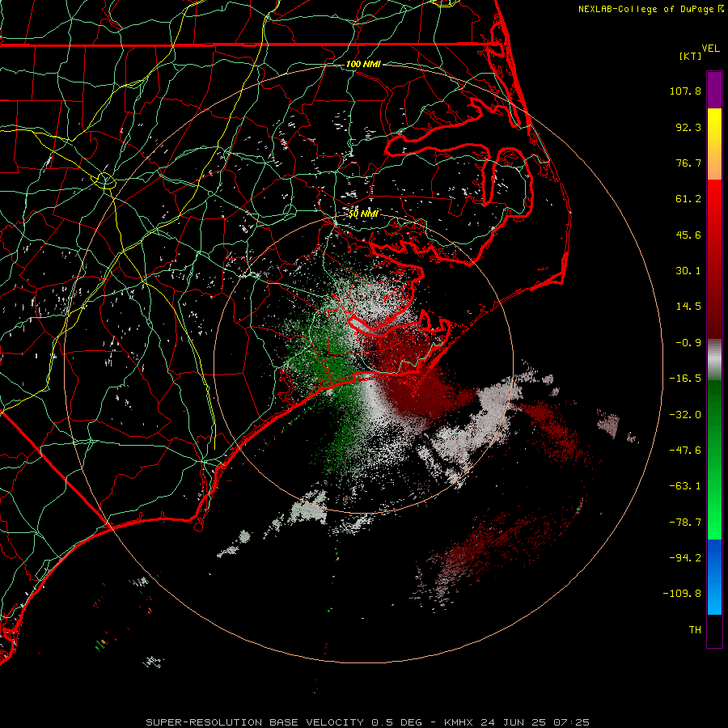Click the VEL label above the color scale
728x728 pixels.
[x=710, y=49]
